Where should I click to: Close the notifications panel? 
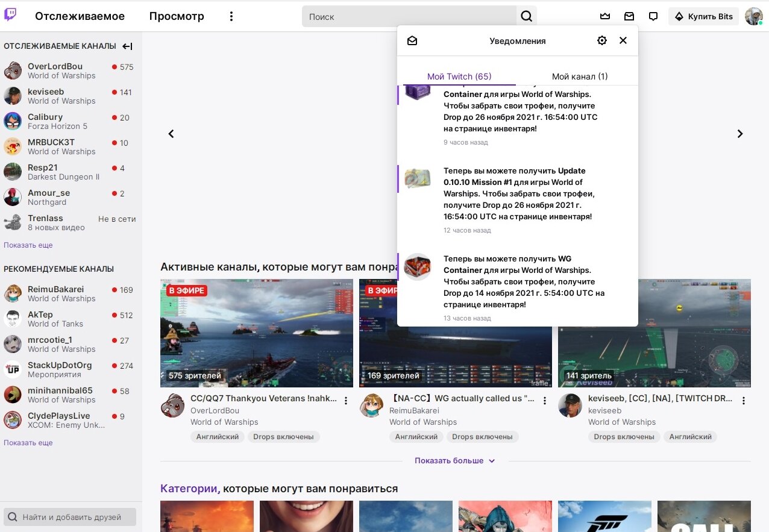(623, 40)
